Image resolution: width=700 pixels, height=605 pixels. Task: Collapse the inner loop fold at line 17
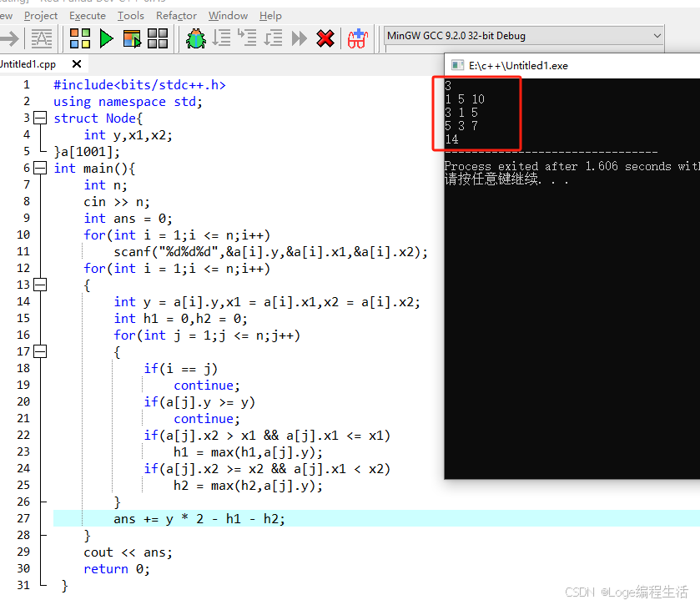point(40,352)
